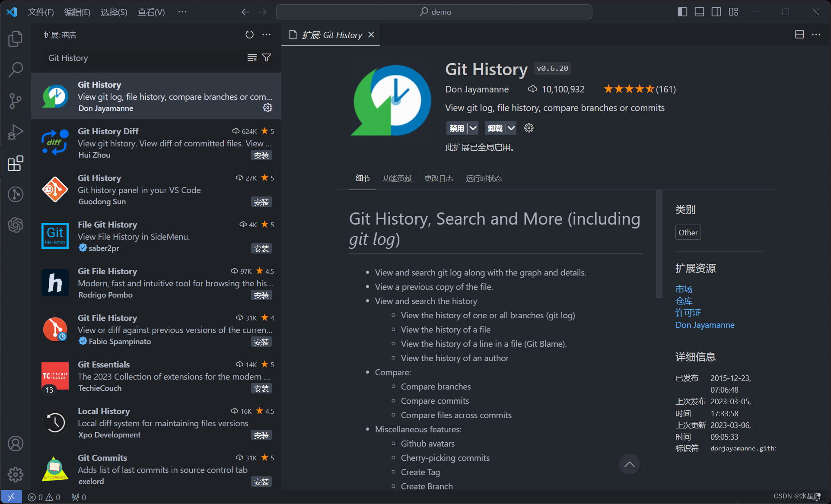Toggle the secondary side bar layout button
Viewport: 831px width, 504px height.
(x=716, y=12)
